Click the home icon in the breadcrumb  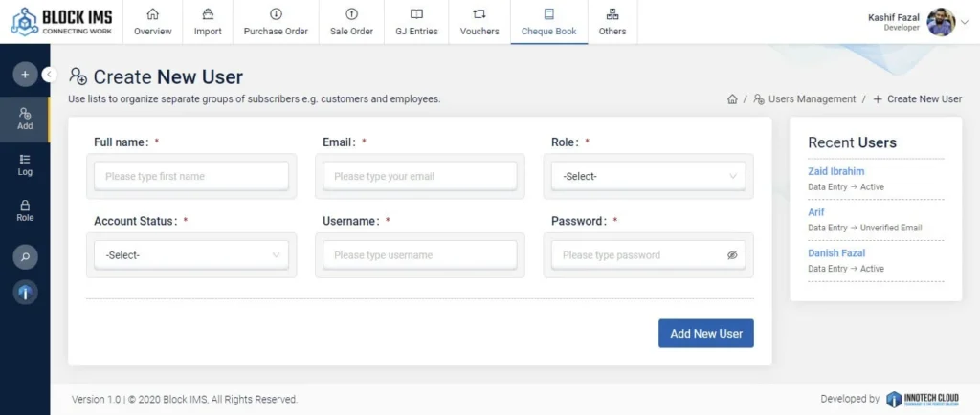coord(732,99)
